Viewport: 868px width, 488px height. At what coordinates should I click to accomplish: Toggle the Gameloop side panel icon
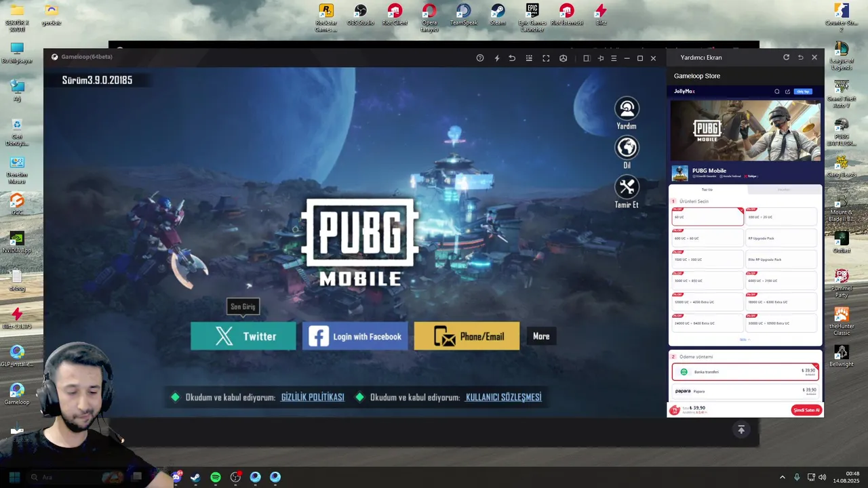(x=587, y=58)
